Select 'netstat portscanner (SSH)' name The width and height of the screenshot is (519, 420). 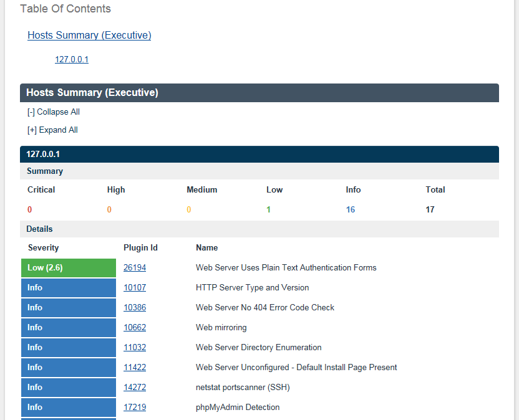point(243,387)
